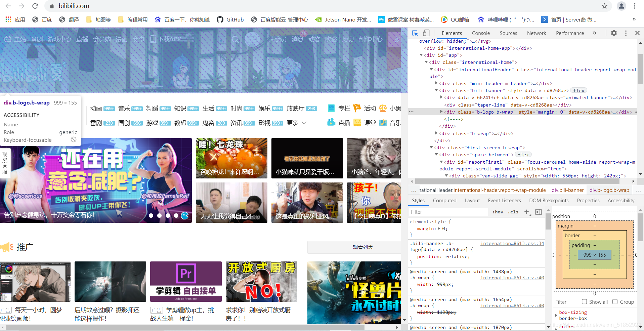Screen dimensions: 644x331
Task: Open the 应用 apps bookmark
Action: 15,19
